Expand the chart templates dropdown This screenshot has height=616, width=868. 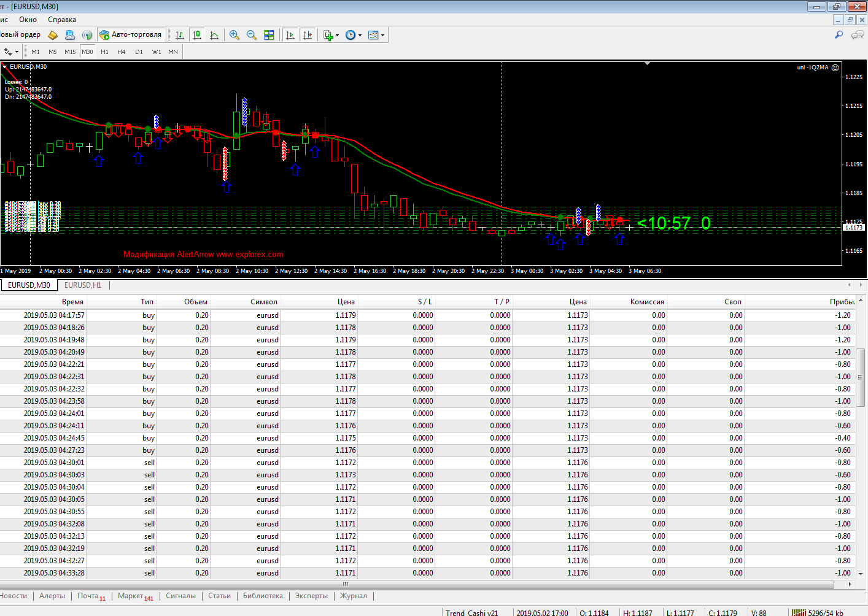click(x=382, y=36)
